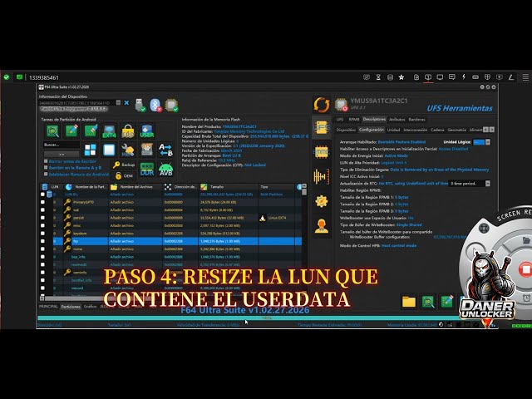Image resolution: width=532 pixels, height=399 pixels.
Task: Click the chip status icon beside Bluetooth
Action: point(172,105)
